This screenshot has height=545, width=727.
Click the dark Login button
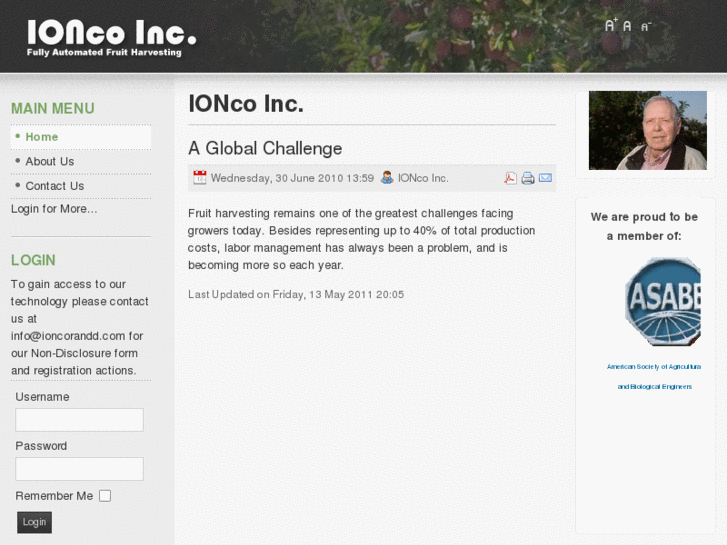click(x=34, y=522)
